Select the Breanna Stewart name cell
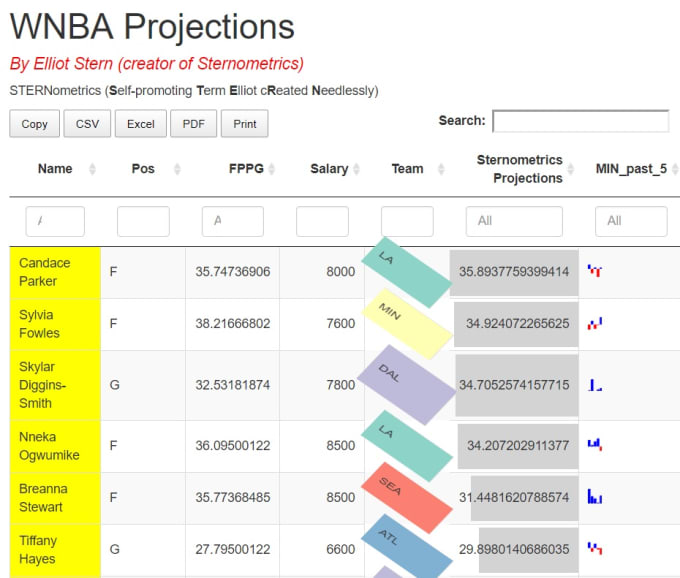Viewport: 680px width, 578px height. tap(55, 498)
